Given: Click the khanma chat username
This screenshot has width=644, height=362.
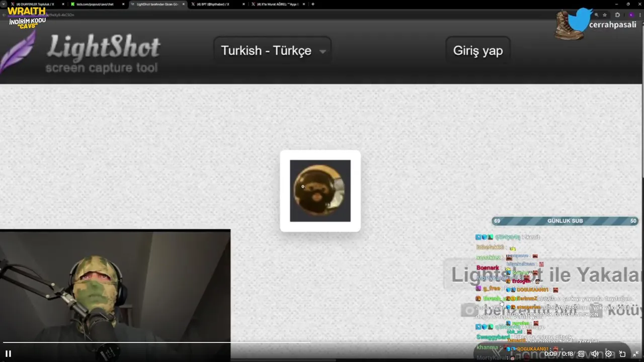Looking at the screenshot, I should (x=487, y=347).
